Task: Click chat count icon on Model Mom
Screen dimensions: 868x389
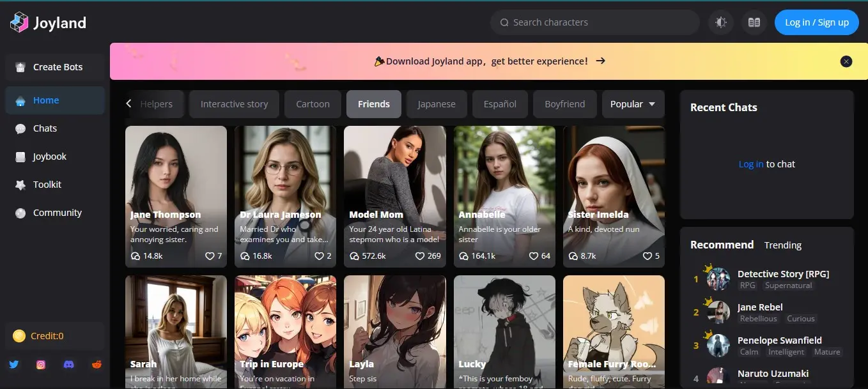Action: click(354, 256)
